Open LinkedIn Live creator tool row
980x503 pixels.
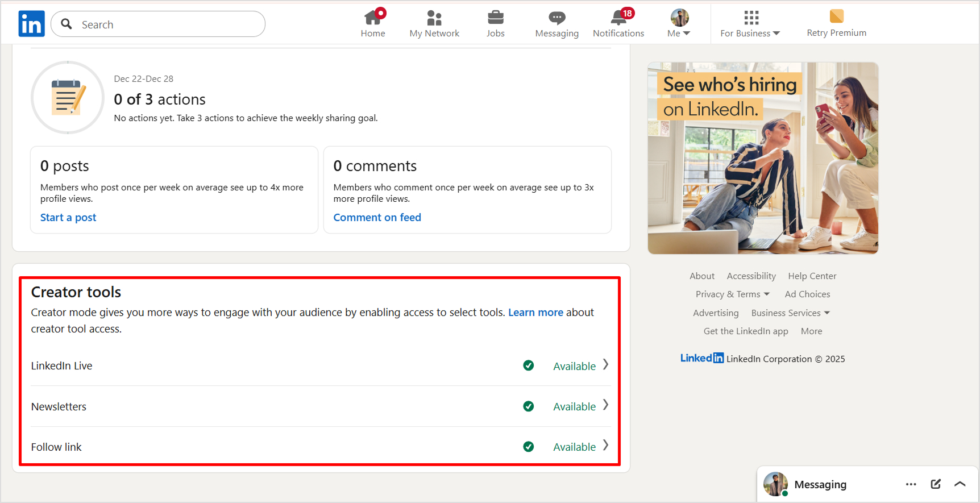click(x=319, y=365)
